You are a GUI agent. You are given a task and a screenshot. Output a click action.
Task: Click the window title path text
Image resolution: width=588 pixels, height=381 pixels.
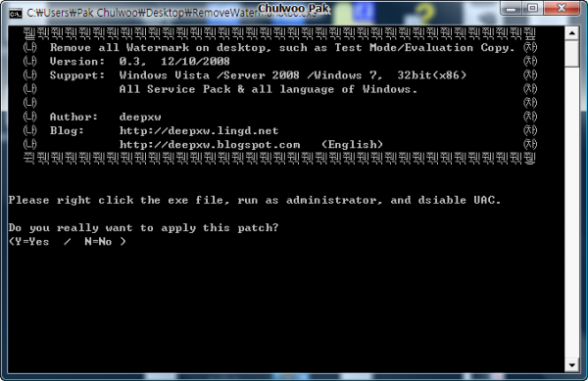pyautogui.click(x=171, y=13)
